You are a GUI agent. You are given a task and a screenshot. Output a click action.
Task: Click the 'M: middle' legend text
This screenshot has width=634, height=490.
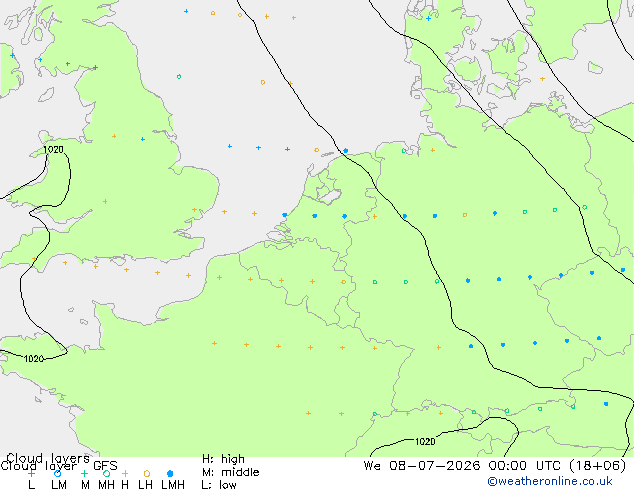pyautogui.click(x=230, y=472)
